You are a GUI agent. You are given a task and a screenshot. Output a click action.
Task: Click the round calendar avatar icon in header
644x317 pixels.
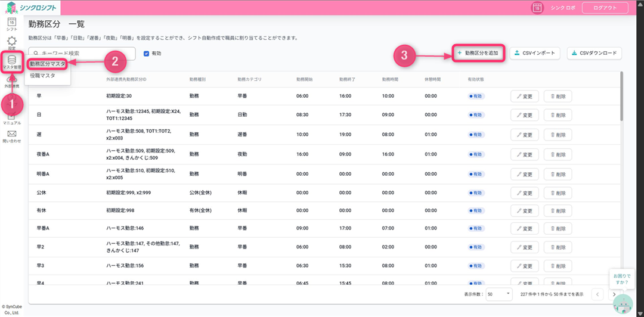pyautogui.click(x=538, y=8)
